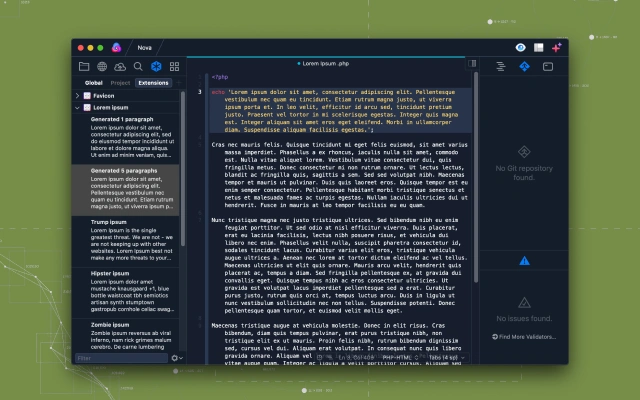Click the Lorem ipsum clip group icon
This screenshot has width=640, height=400.
click(87, 107)
